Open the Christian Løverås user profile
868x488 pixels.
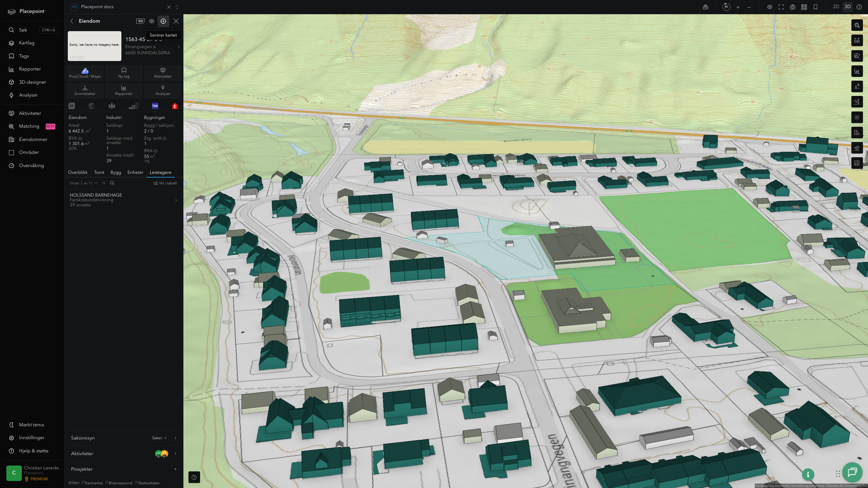(x=32, y=473)
